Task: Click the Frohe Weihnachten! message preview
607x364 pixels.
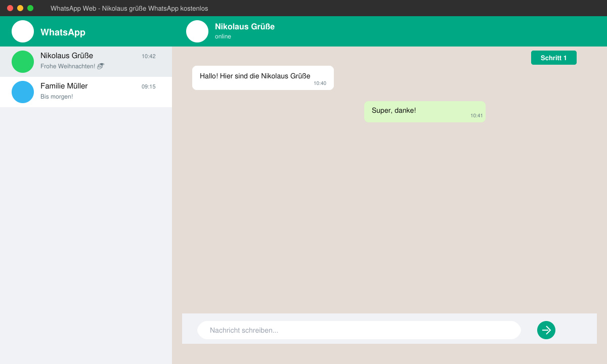Action: [x=72, y=66]
